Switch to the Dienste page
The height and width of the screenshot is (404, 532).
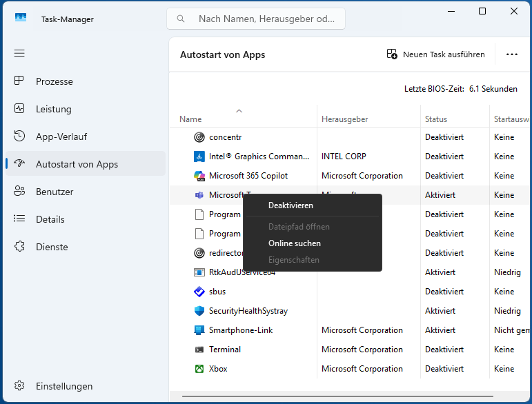tap(86, 247)
